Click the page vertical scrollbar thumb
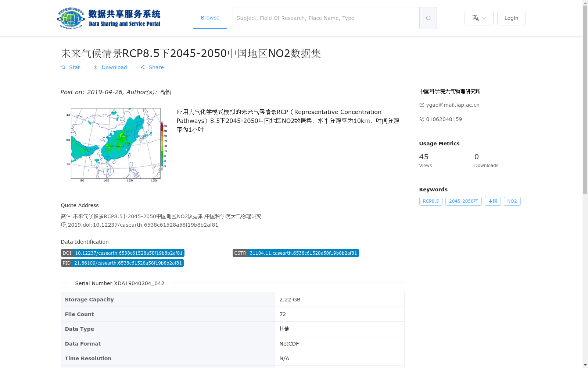 tap(585, 100)
